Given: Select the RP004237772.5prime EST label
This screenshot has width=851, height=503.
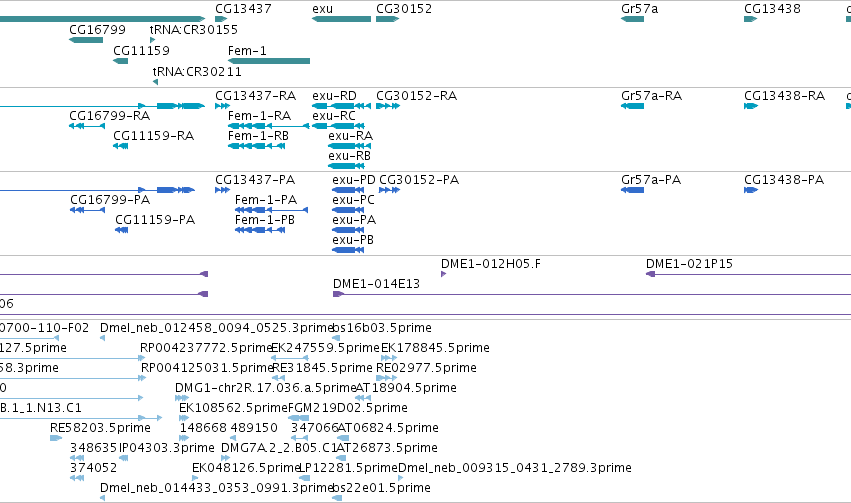Looking at the screenshot, I should [206, 348].
